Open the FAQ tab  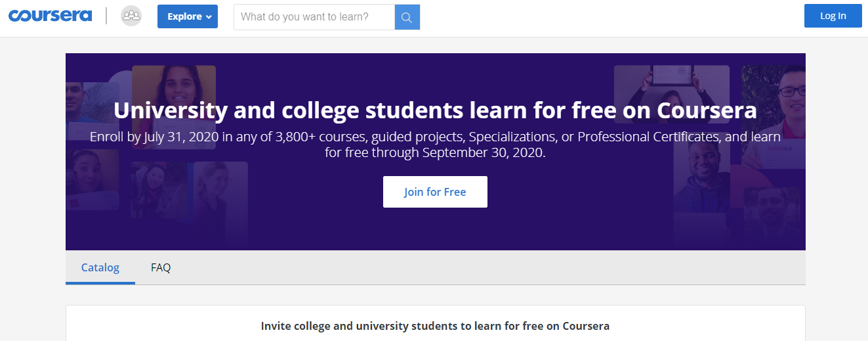point(161,267)
